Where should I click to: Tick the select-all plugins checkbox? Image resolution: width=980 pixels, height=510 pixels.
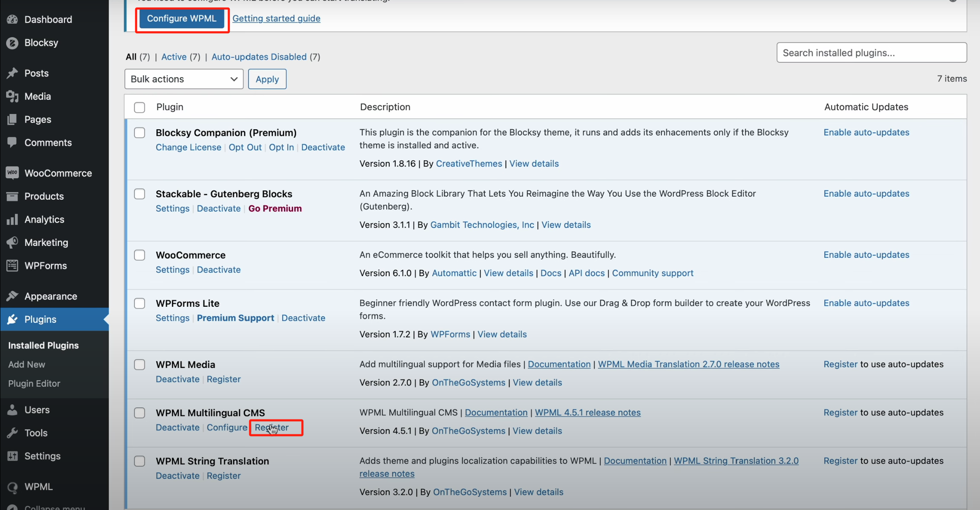(140, 107)
